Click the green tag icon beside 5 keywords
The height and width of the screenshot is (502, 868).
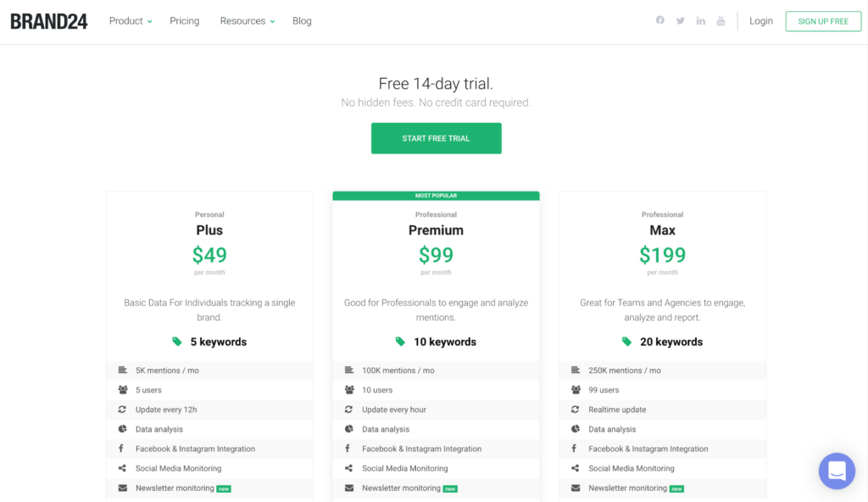pos(176,342)
